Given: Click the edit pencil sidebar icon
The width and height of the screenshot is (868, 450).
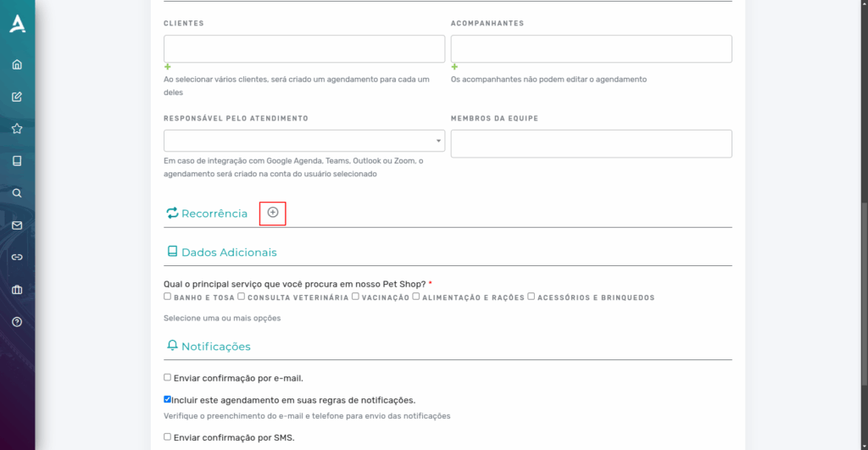Looking at the screenshot, I should coord(17,97).
